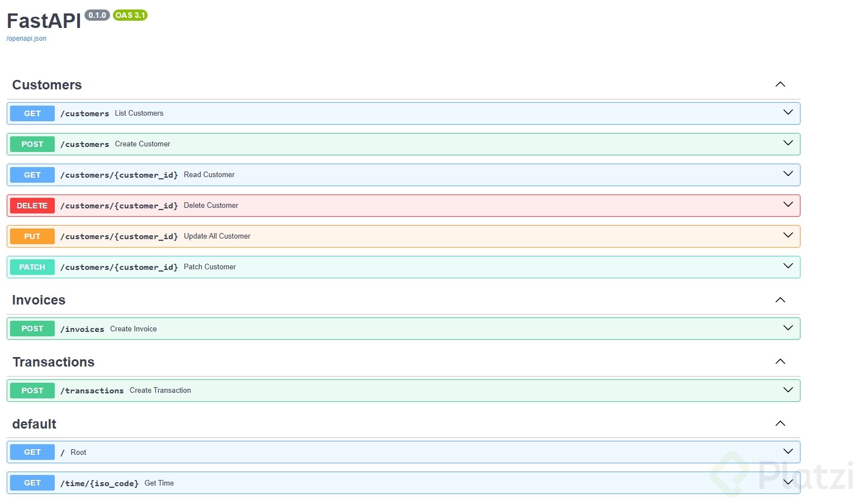This screenshot has width=862, height=504.
Task: Click the /customers/{customer_id} path in the PATCH row
Action: point(119,267)
